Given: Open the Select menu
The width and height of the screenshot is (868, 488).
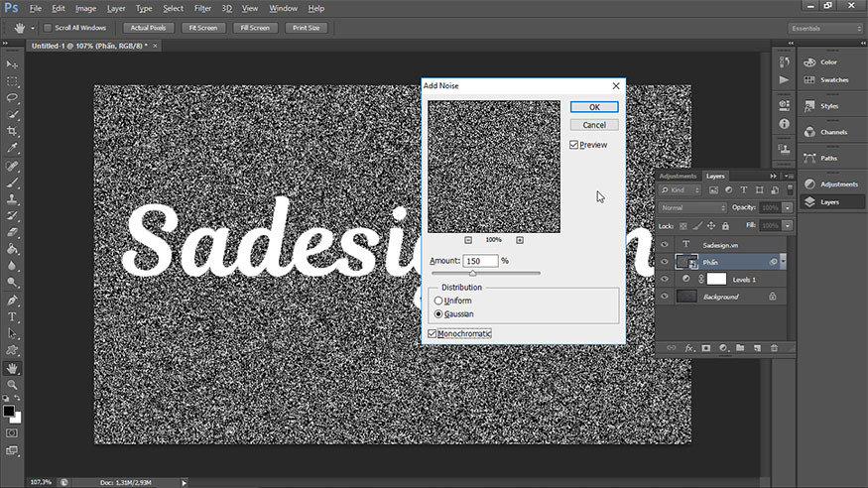Looking at the screenshot, I should coord(173,8).
